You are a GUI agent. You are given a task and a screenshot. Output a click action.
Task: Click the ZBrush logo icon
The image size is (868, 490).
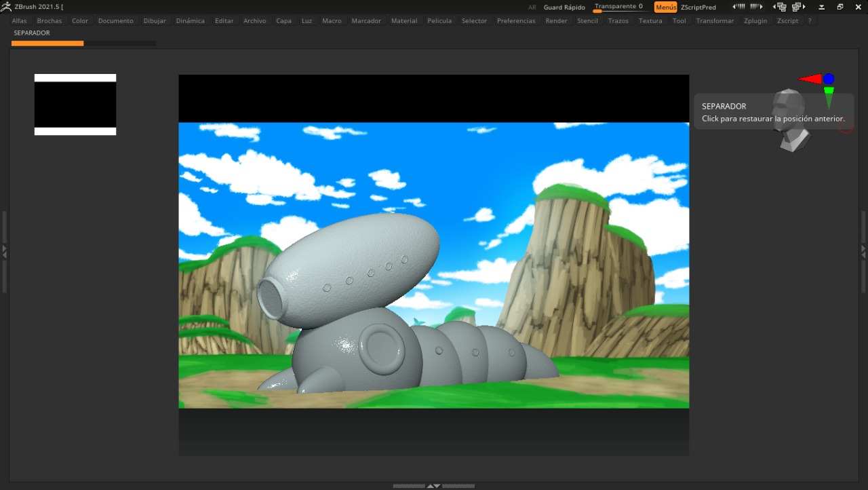(6, 7)
